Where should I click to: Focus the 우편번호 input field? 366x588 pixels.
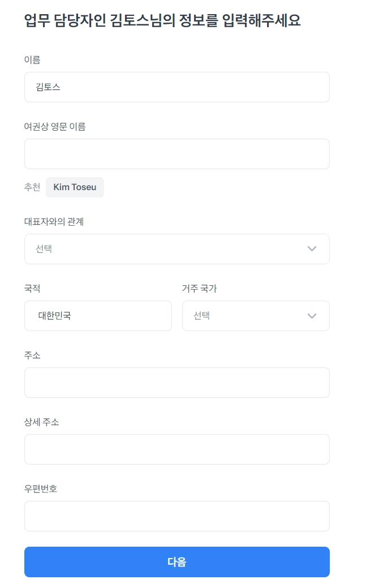coord(176,516)
